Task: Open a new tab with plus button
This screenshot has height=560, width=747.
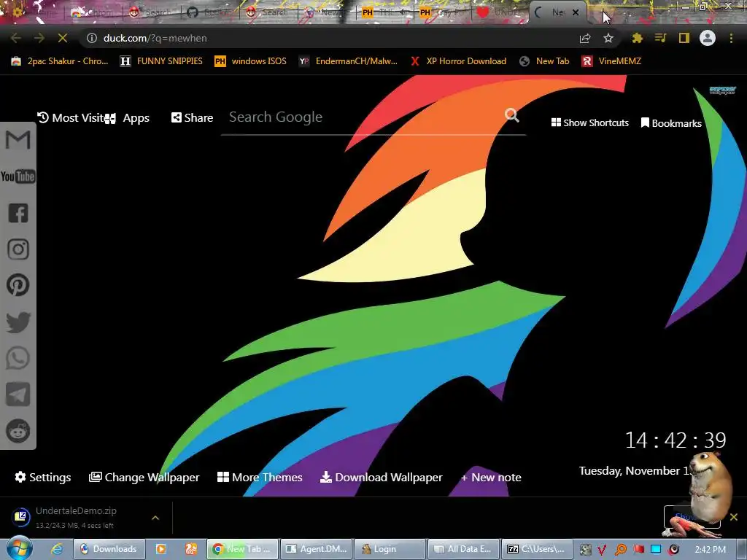Action: coord(603,12)
